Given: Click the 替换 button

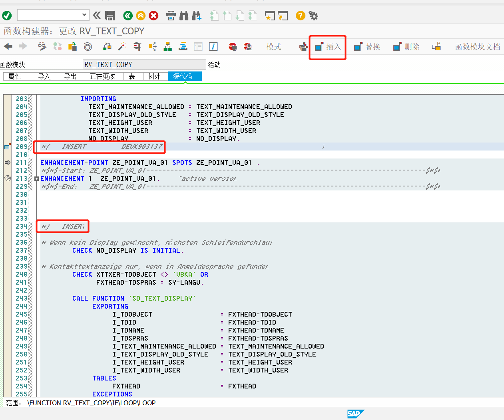Looking at the screenshot, I should tap(367, 47).
